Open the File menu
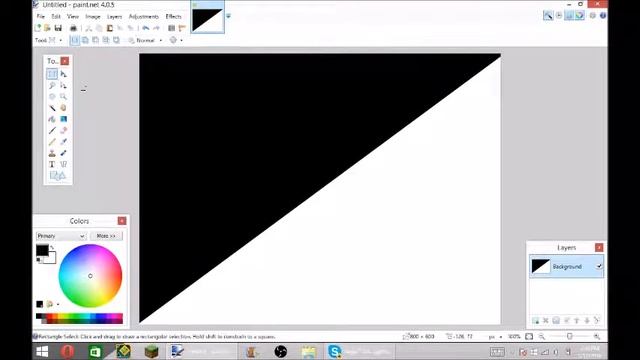The width and height of the screenshot is (640, 360). [41, 16]
